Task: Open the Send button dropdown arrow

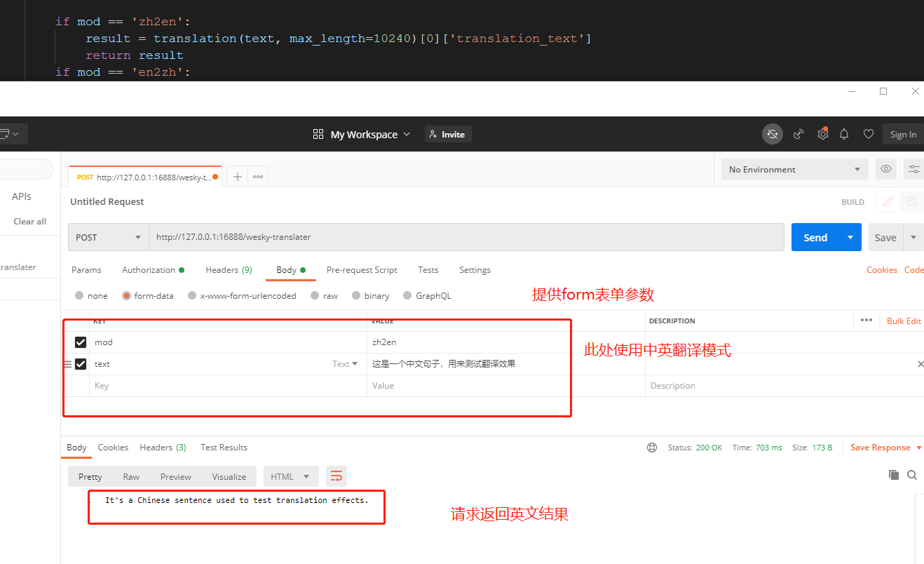Action: click(850, 237)
